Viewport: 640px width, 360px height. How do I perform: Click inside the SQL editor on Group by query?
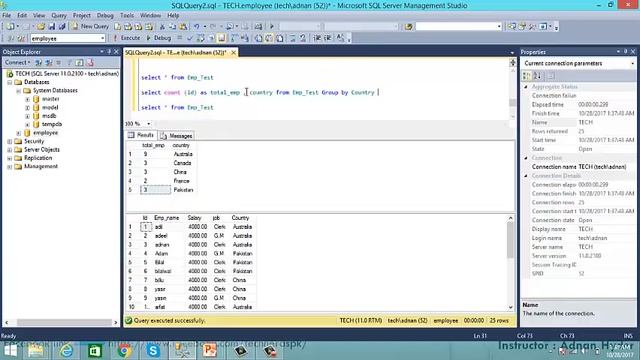[x=260, y=93]
